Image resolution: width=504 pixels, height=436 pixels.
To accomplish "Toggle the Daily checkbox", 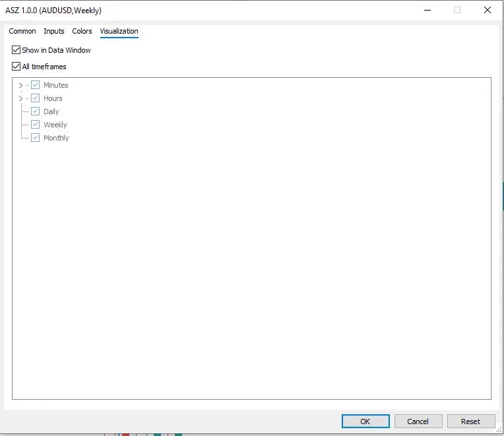I will click(36, 111).
